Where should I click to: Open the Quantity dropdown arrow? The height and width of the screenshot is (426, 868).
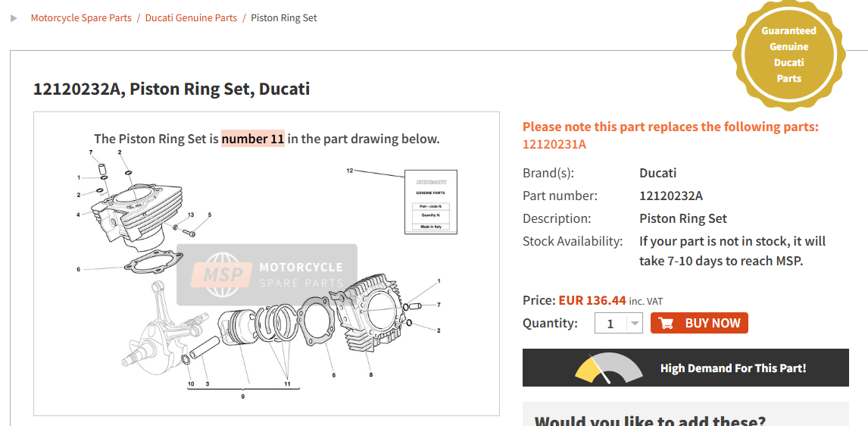pos(635,324)
